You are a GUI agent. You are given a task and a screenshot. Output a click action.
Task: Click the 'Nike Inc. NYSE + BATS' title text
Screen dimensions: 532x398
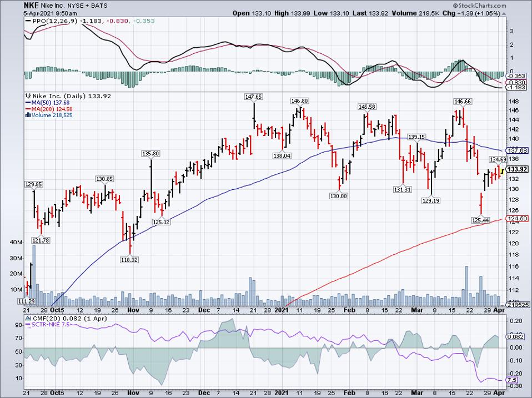click(75, 6)
